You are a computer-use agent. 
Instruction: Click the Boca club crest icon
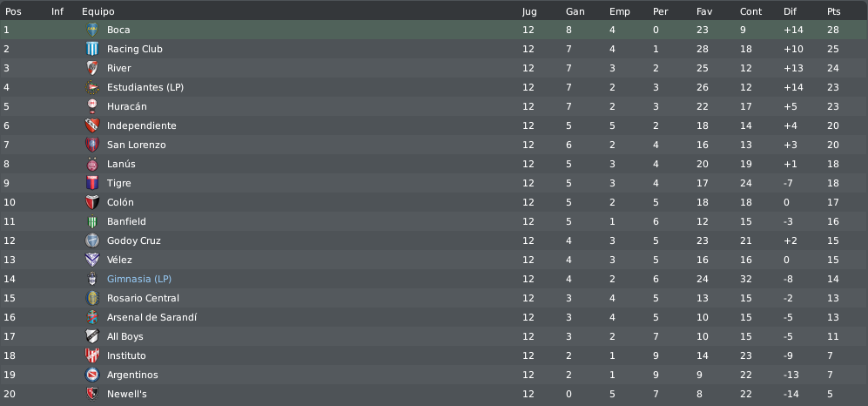click(92, 30)
